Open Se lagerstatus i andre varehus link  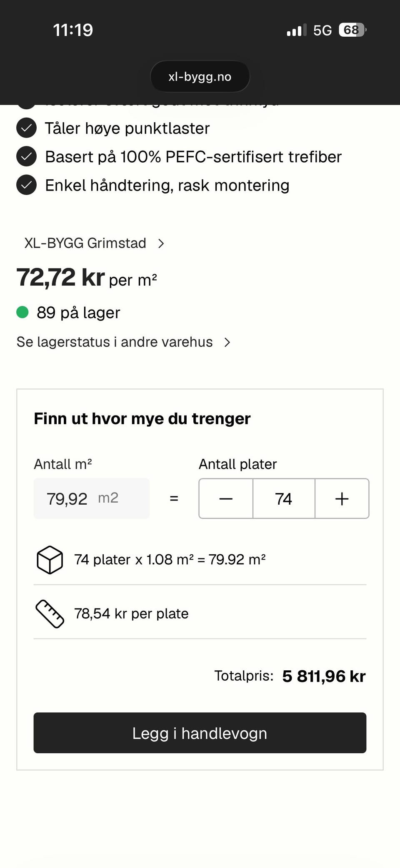pos(115,342)
